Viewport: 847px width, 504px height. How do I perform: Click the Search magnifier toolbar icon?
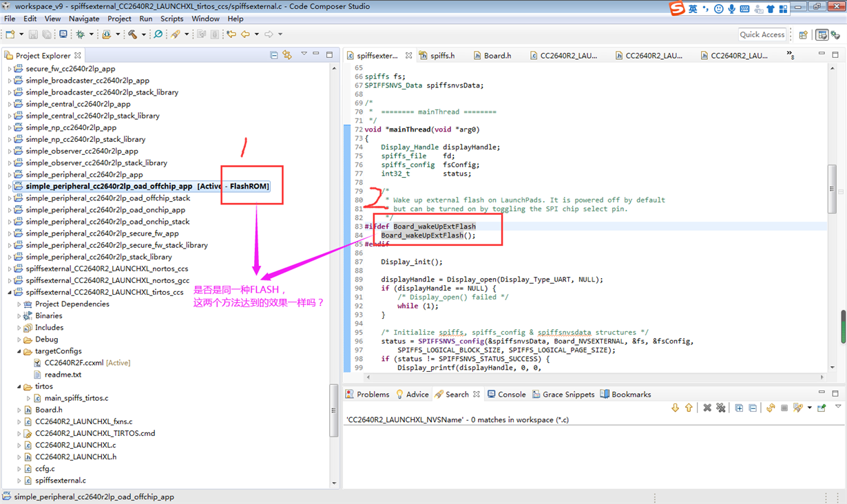(x=158, y=34)
